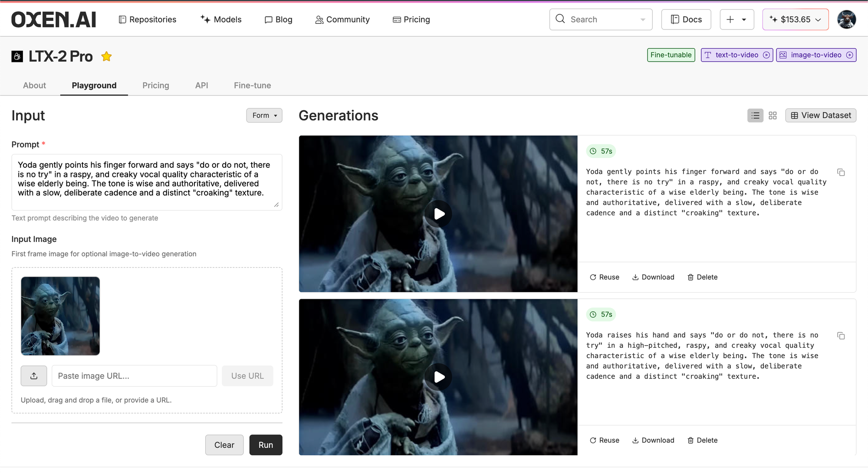Toggle the text-to-video tag
This screenshot has height=473, width=868.
click(x=736, y=55)
